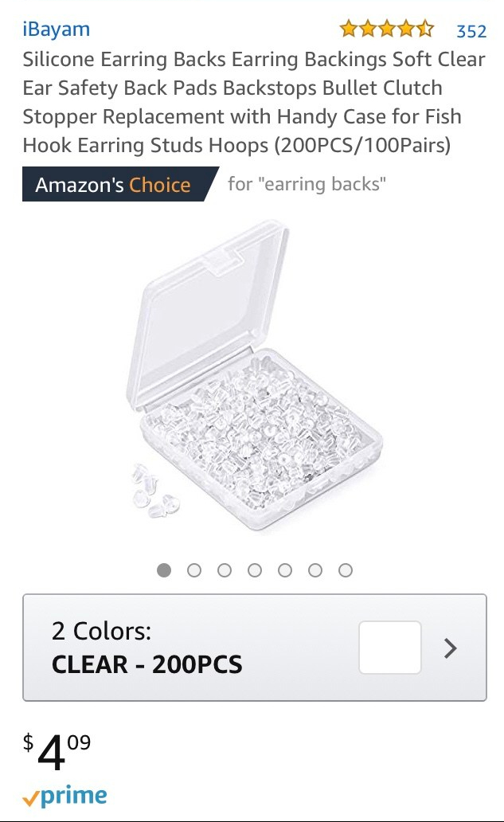Viewport: 504px width, 822px height.
Task: Tap the clear color swatch preview
Action: [x=390, y=648]
